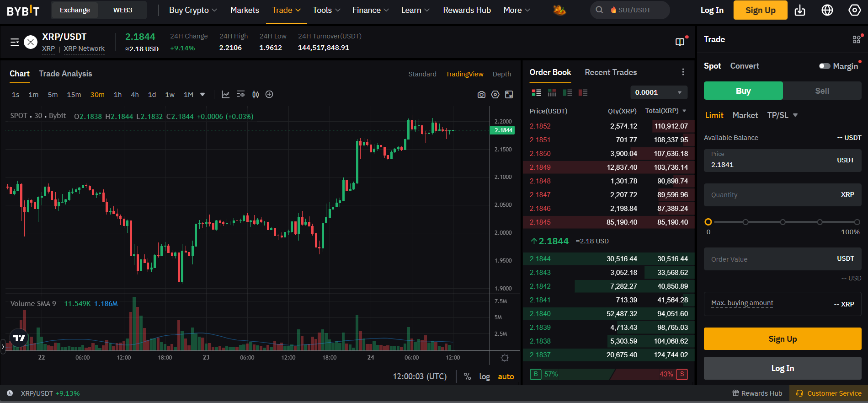Open the trading pair list menu icon
This screenshot has height=403, width=868.
click(15, 42)
